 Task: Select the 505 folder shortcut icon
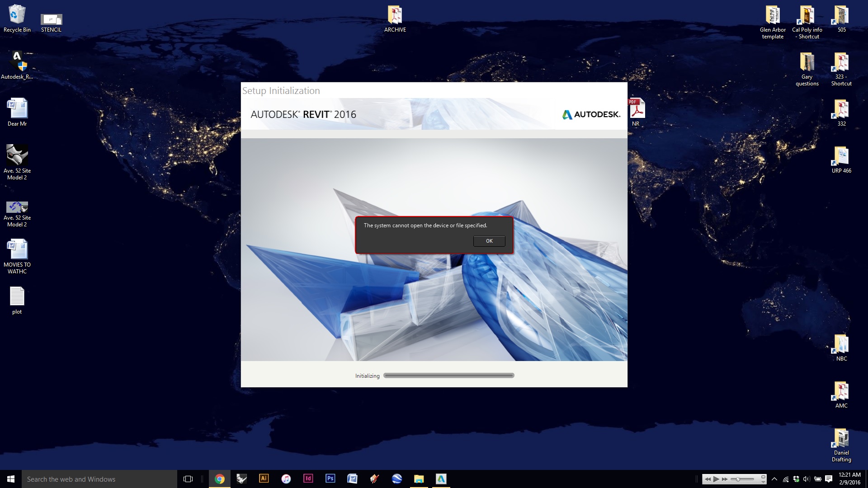tap(841, 19)
